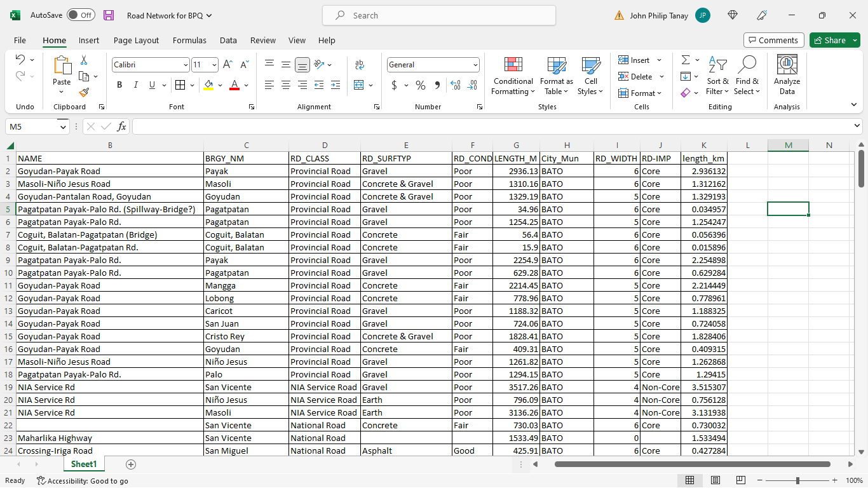Click the Undo arrow icon

pyautogui.click(x=20, y=60)
